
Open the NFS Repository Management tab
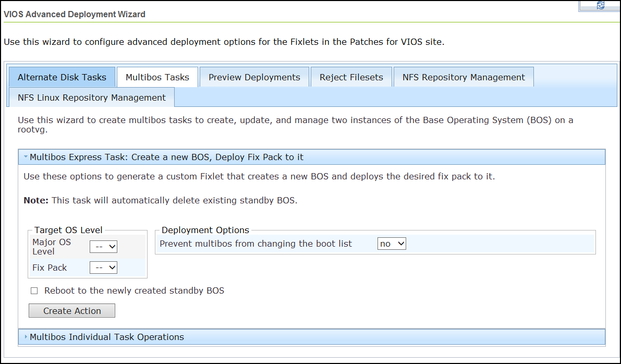coord(464,77)
